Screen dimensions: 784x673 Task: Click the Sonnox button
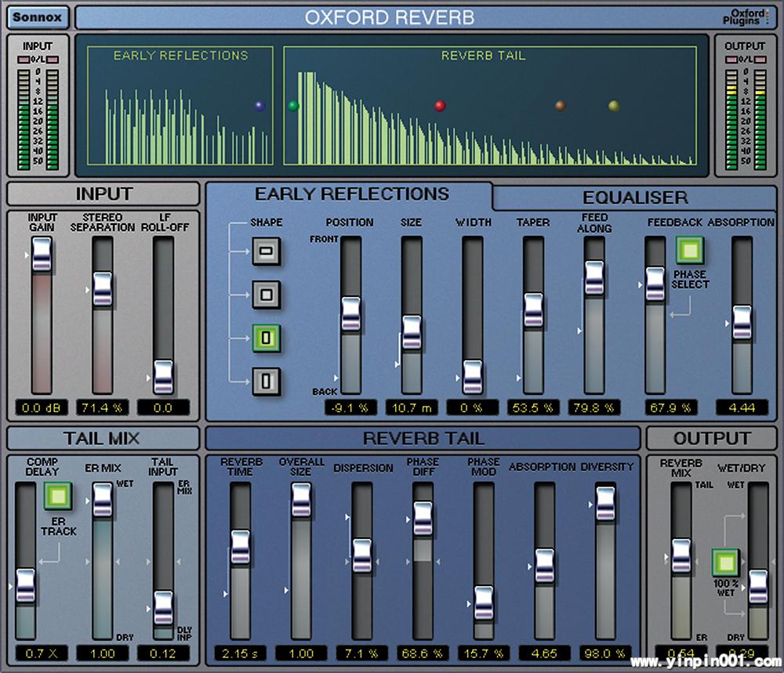39,16
